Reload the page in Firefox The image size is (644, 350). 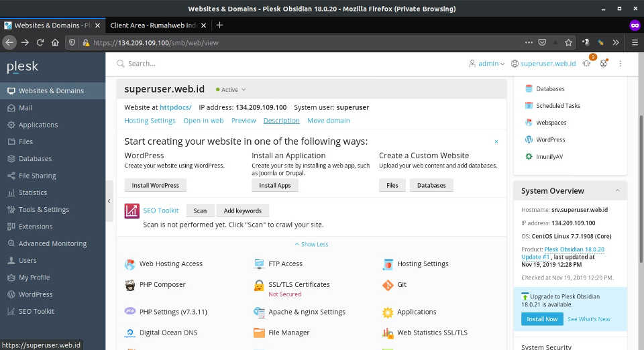click(40, 42)
